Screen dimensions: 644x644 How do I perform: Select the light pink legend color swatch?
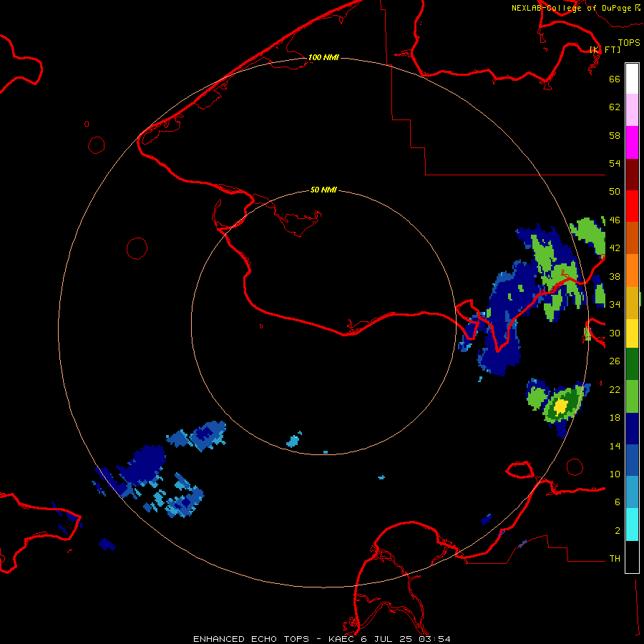click(x=632, y=109)
